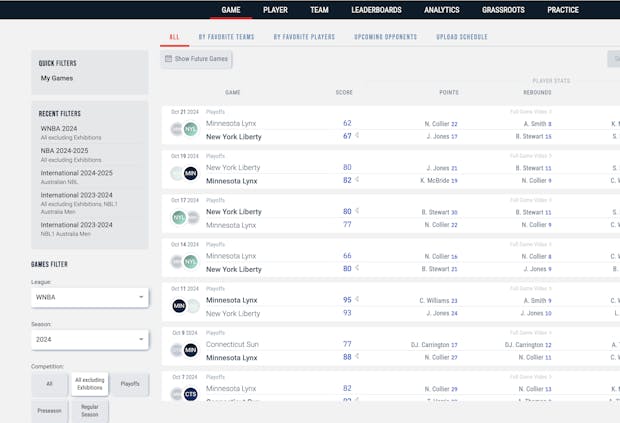Screen dimensions: 620x423
Task: Apply the WNBA 2024 recent filter
Action: pos(71,133)
